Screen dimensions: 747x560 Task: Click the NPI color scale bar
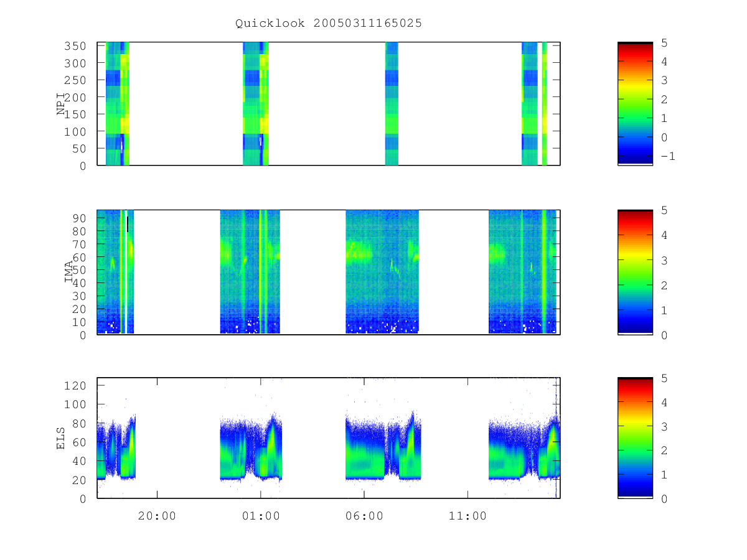pos(635,104)
